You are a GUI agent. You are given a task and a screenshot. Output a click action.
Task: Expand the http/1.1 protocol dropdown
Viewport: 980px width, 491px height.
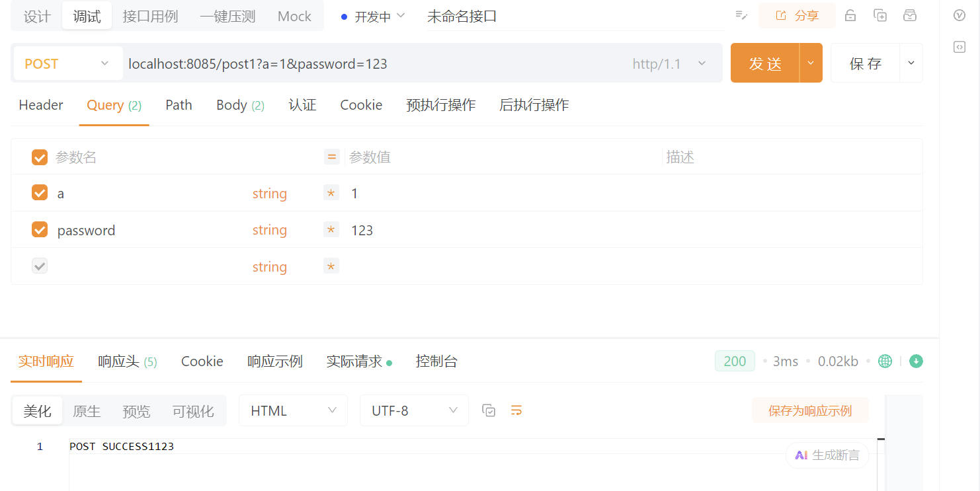(x=669, y=63)
